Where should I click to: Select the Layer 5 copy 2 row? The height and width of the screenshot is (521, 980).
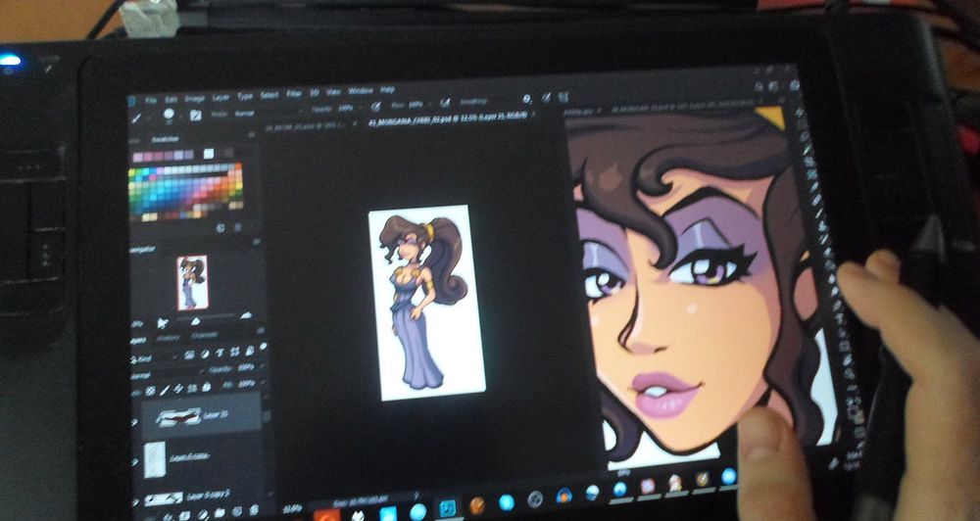click(203, 496)
